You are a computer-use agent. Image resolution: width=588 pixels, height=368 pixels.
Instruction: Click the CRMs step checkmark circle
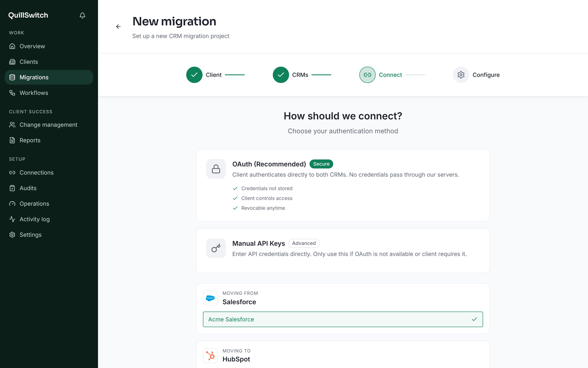coord(281,75)
